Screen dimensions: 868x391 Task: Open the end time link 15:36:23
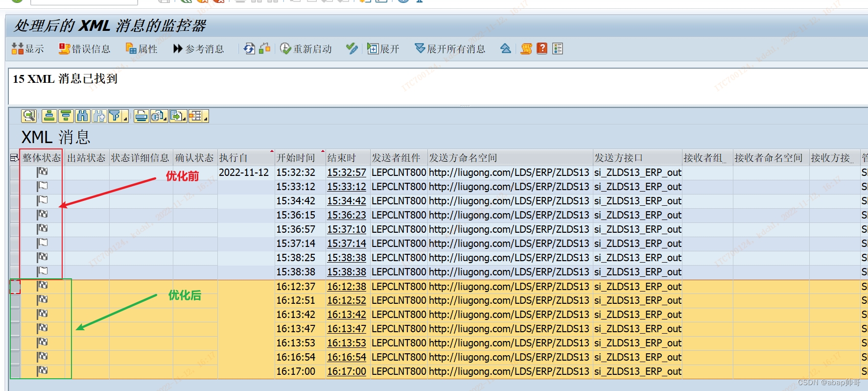coord(347,215)
